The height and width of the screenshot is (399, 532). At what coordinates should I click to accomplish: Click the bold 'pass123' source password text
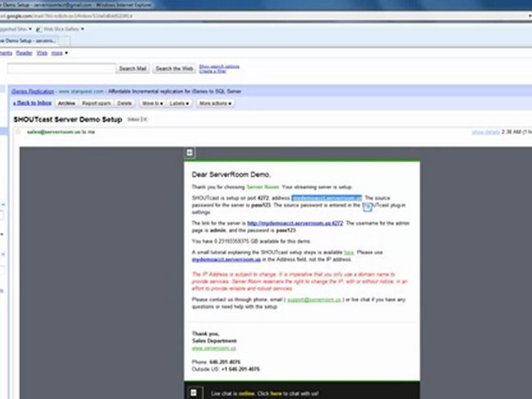coord(260,205)
